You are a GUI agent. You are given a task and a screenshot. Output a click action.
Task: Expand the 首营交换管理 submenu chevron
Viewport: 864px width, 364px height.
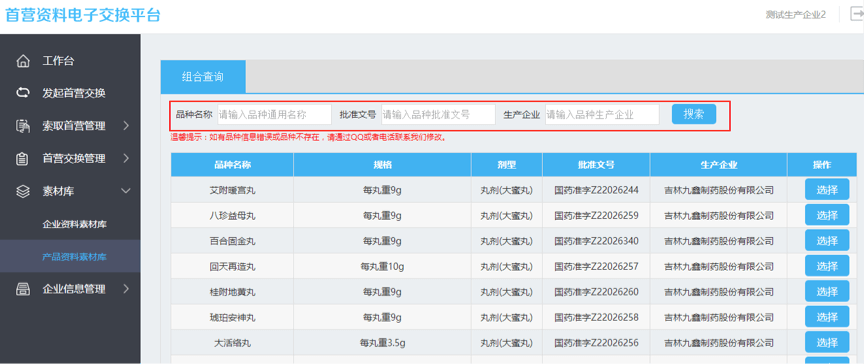126,159
